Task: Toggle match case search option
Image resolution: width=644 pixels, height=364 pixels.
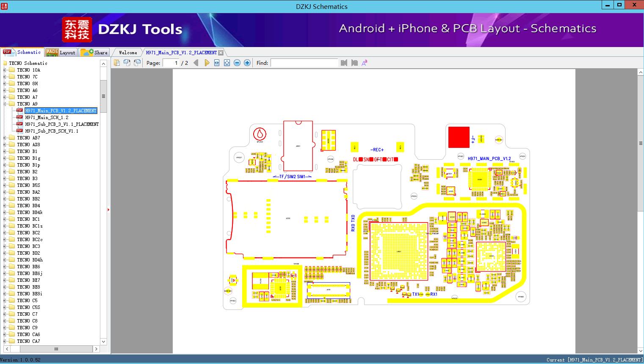Action: (x=365, y=63)
